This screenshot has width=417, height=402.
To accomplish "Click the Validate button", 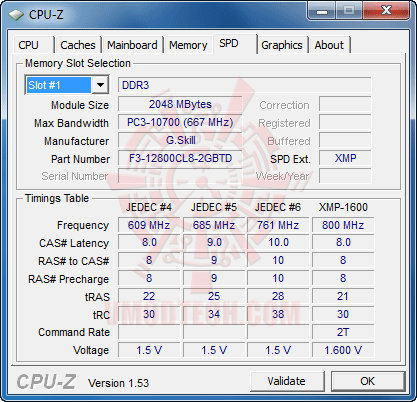I will click(287, 381).
